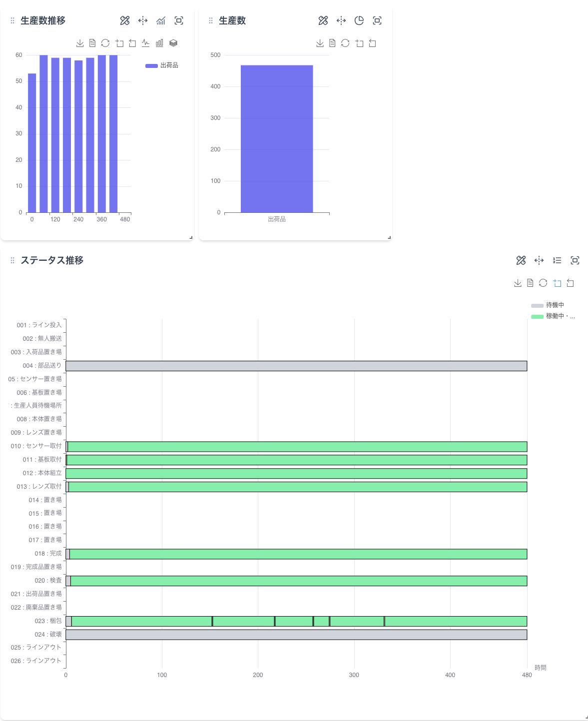Switch 生産数推移 chart to stacked view
This screenshot has height=721, width=588.
click(x=173, y=43)
